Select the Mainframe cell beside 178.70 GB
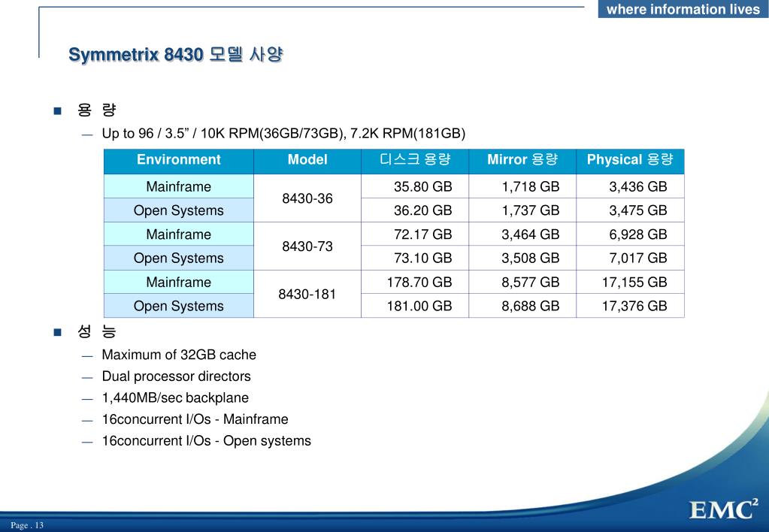Image resolution: width=769 pixels, height=532 pixels. pos(178,282)
